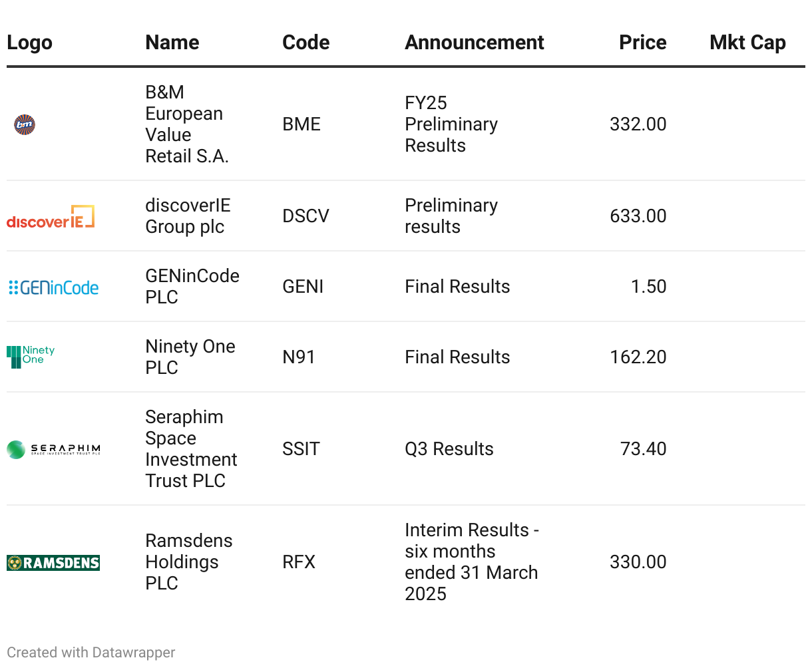Click the GENinCode Final Results announcement
The width and height of the screenshot is (812, 668).
(457, 287)
